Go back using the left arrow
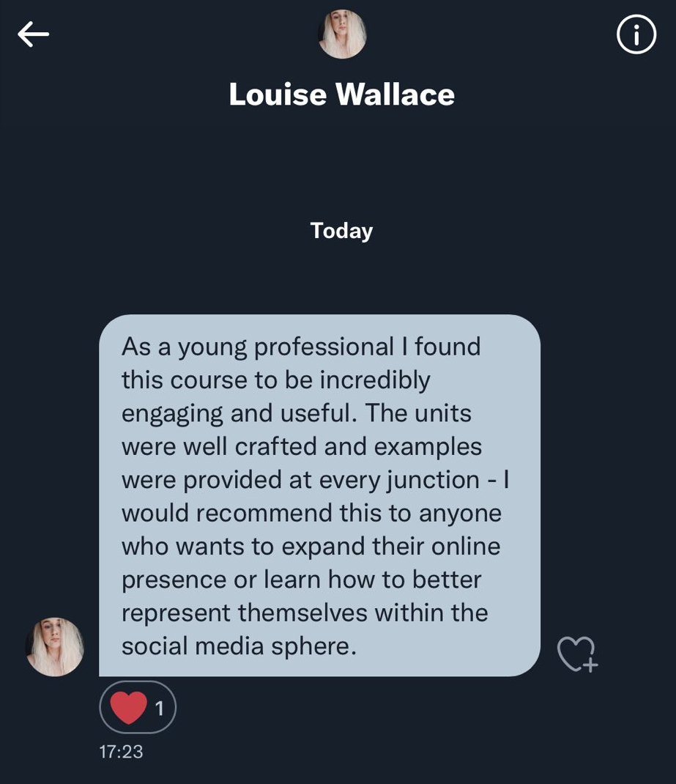 click(x=34, y=34)
